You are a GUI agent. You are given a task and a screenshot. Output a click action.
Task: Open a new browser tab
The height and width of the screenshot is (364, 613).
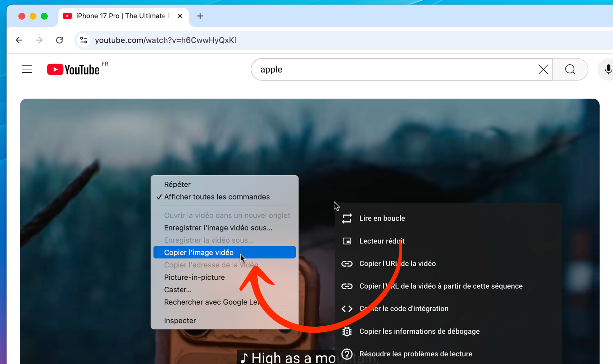(200, 16)
